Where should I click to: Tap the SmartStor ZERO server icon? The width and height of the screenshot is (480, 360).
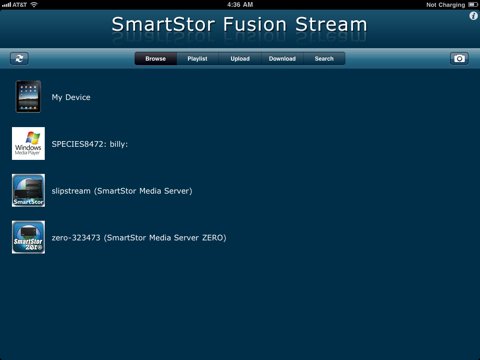click(x=28, y=237)
